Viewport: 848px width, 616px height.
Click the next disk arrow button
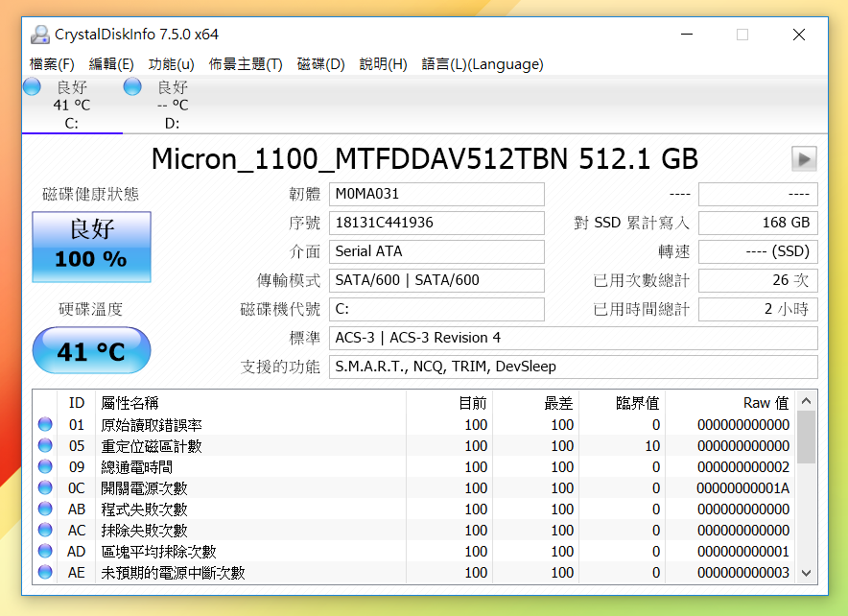(x=804, y=159)
